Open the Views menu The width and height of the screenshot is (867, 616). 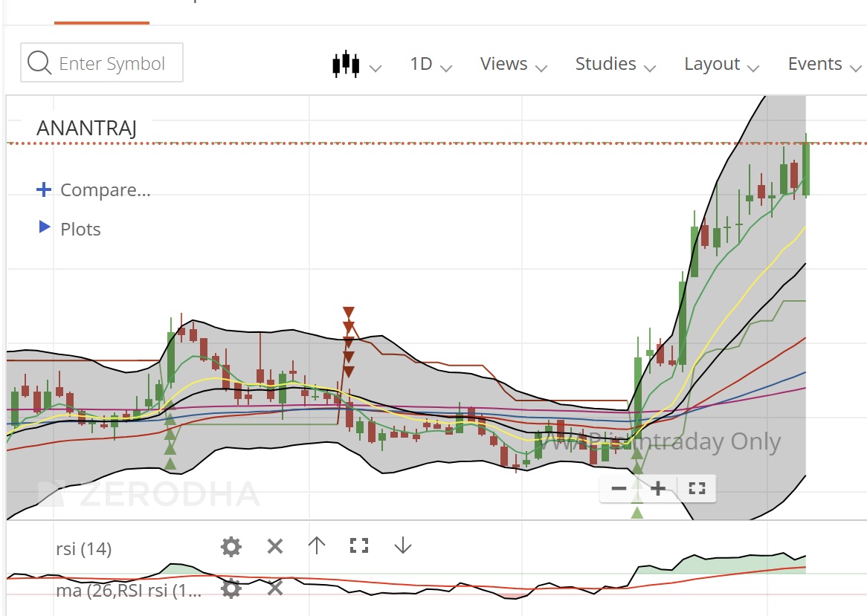click(x=514, y=64)
